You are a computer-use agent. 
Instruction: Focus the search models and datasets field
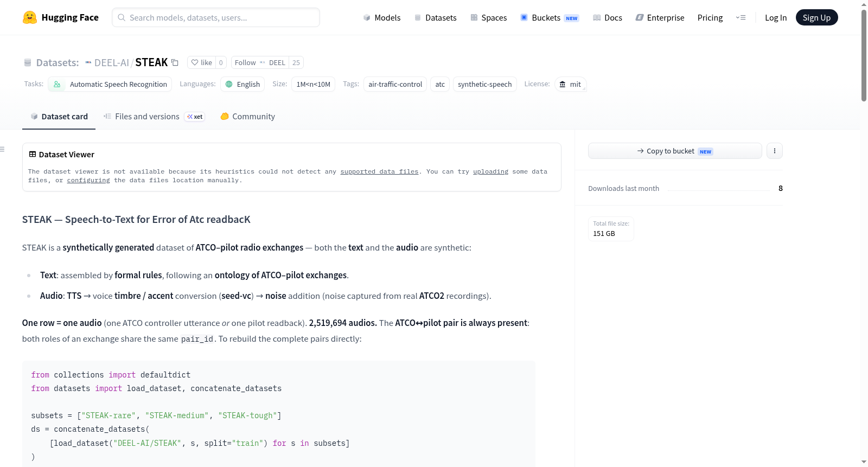tap(216, 17)
